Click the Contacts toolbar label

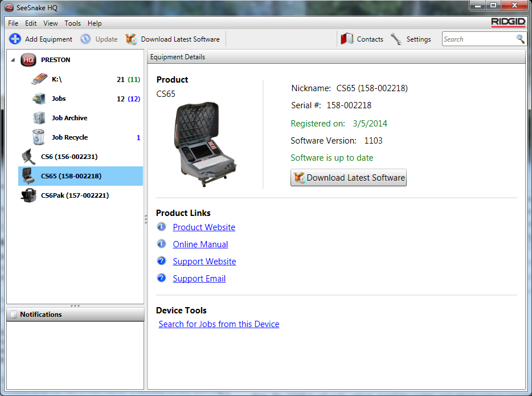point(370,39)
